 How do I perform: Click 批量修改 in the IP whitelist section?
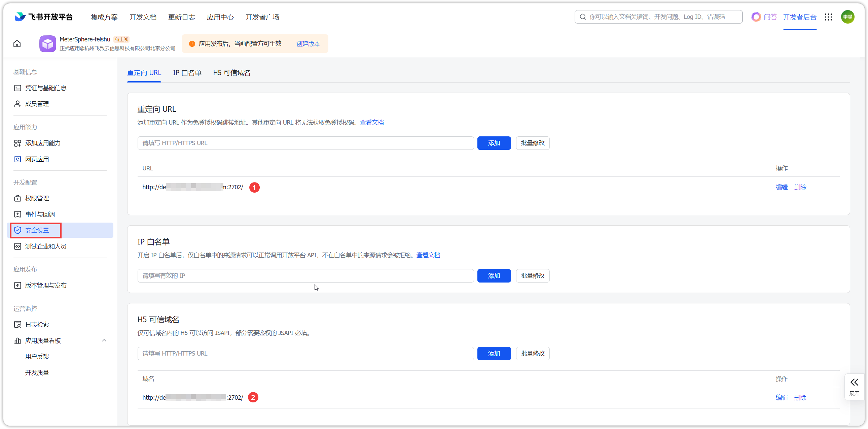tap(532, 275)
